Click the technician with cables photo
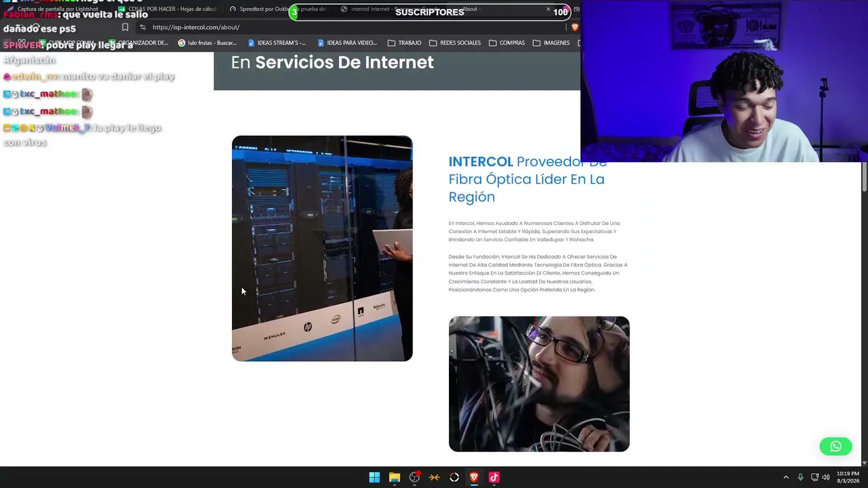 pos(539,384)
